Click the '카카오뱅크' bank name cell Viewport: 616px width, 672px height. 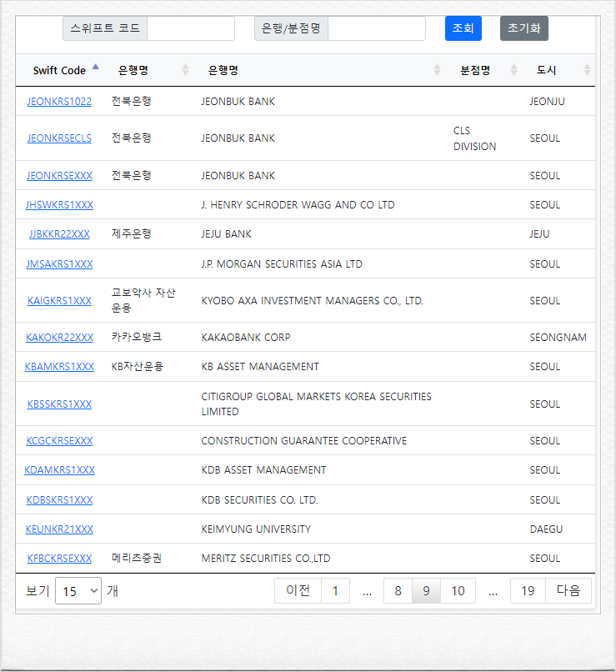click(x=137, y=337)
